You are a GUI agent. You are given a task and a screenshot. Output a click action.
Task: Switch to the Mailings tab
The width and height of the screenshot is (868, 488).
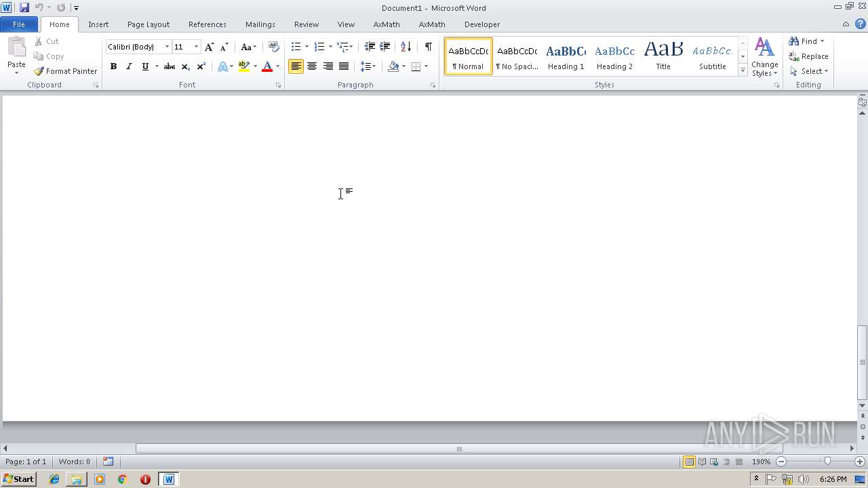[260, 24]
